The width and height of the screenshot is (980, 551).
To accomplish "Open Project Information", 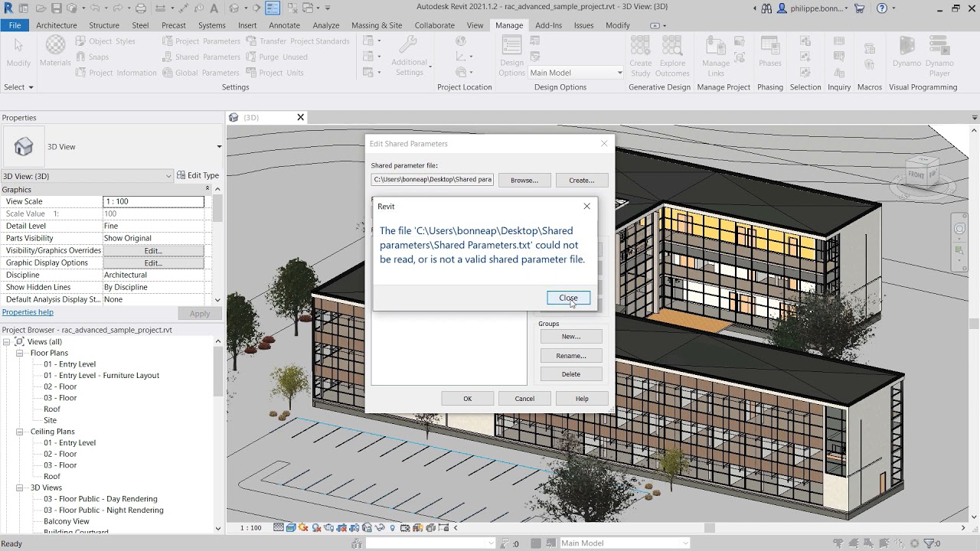I will click(116, 73).
